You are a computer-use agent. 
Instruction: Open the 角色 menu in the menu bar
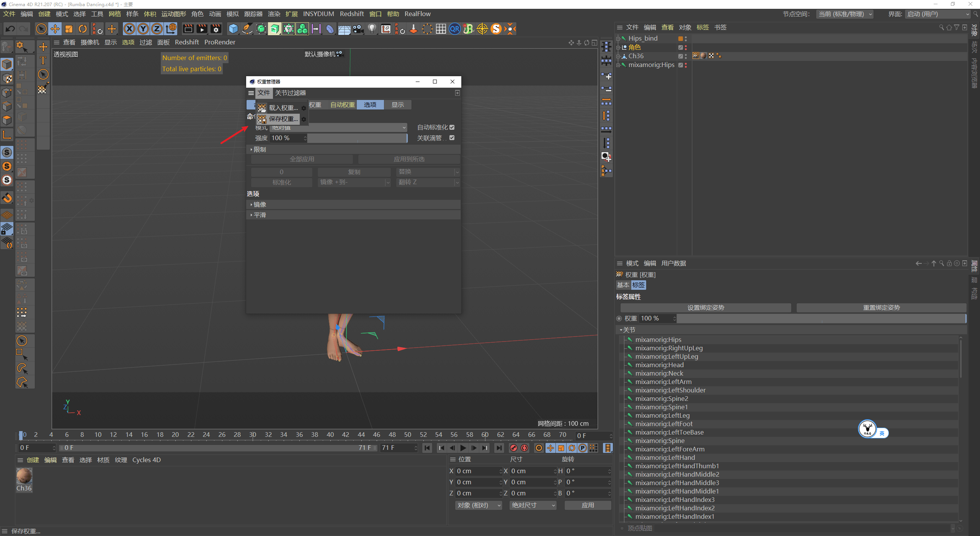point(197,14)
